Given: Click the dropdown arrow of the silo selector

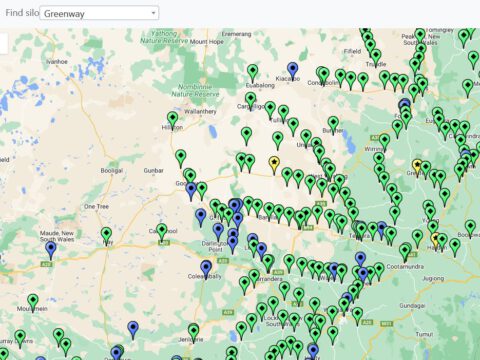Looking at the screenshot, I should (x=153, y=13).
